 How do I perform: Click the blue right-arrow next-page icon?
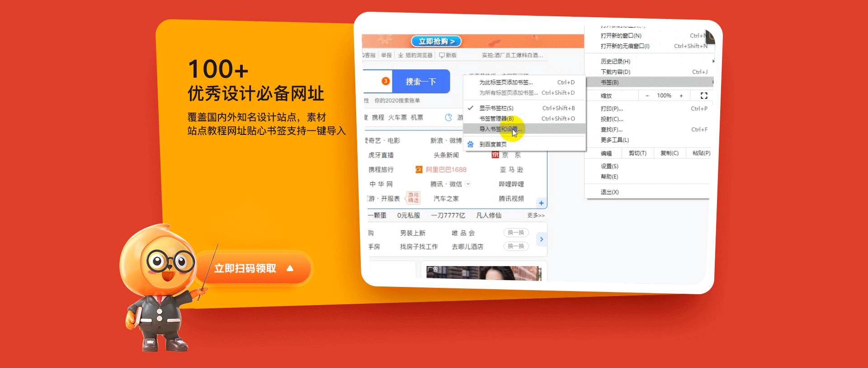(542, 239)
